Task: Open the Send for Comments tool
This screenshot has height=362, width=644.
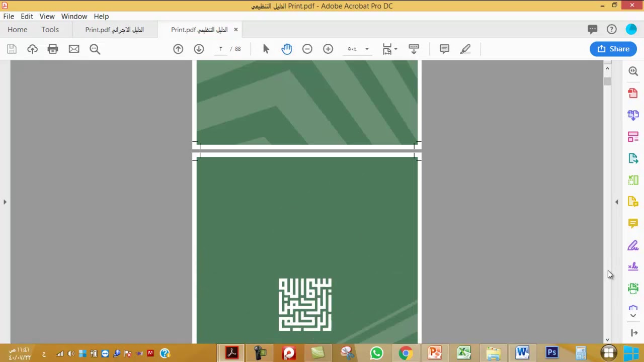Action: pyautogui.click(x=633, y=202)
